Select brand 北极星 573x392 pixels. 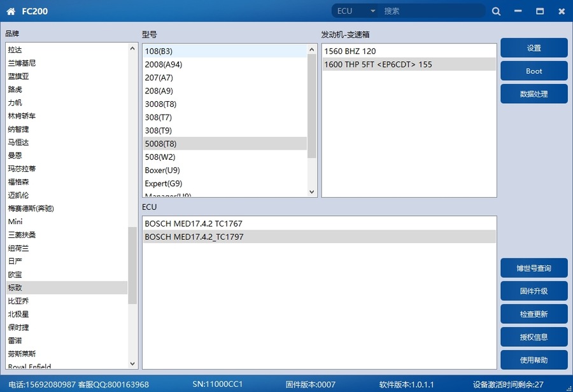(x=67, y=314)
